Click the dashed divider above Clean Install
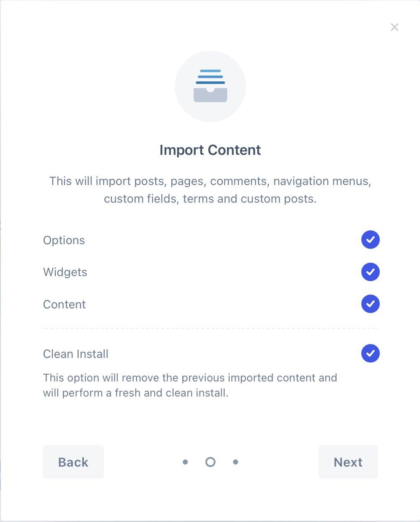 pyautogui.click(x=210, y=329)
